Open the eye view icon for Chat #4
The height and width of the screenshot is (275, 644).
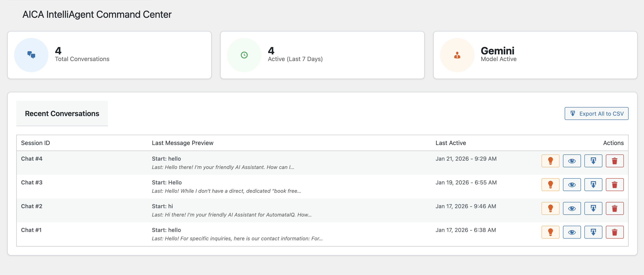click(572, 161)
